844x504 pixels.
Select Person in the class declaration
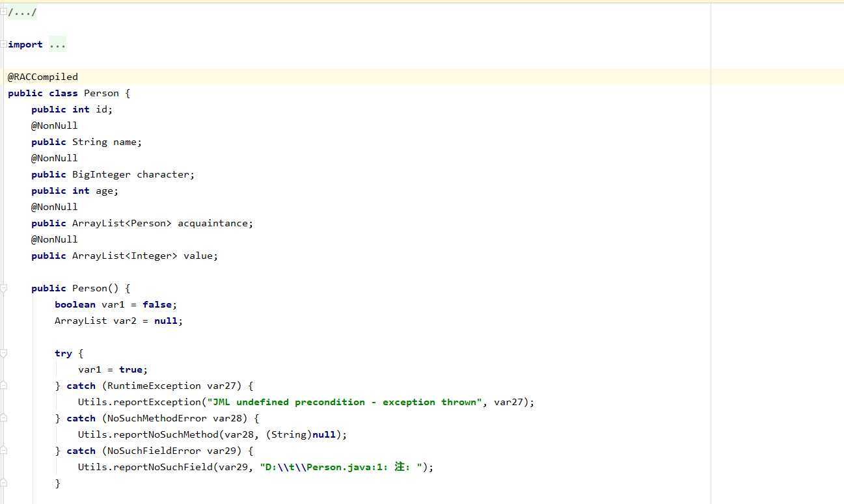point(102,93)
